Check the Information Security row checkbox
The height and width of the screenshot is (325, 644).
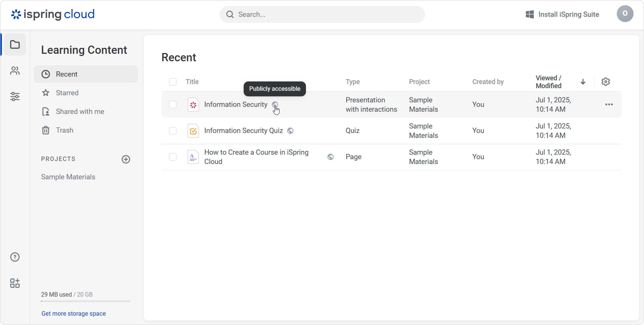click(x=173, y=104)
